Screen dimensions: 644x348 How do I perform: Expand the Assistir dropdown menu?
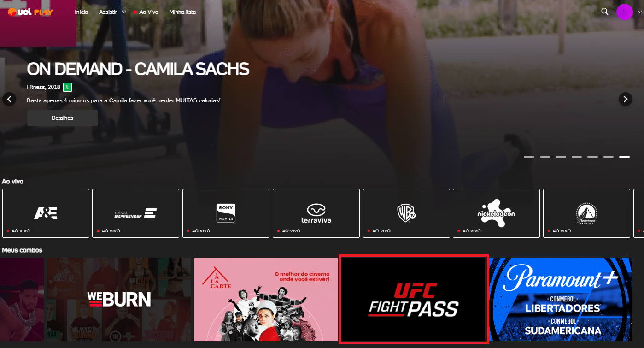(x=112, y=12)
